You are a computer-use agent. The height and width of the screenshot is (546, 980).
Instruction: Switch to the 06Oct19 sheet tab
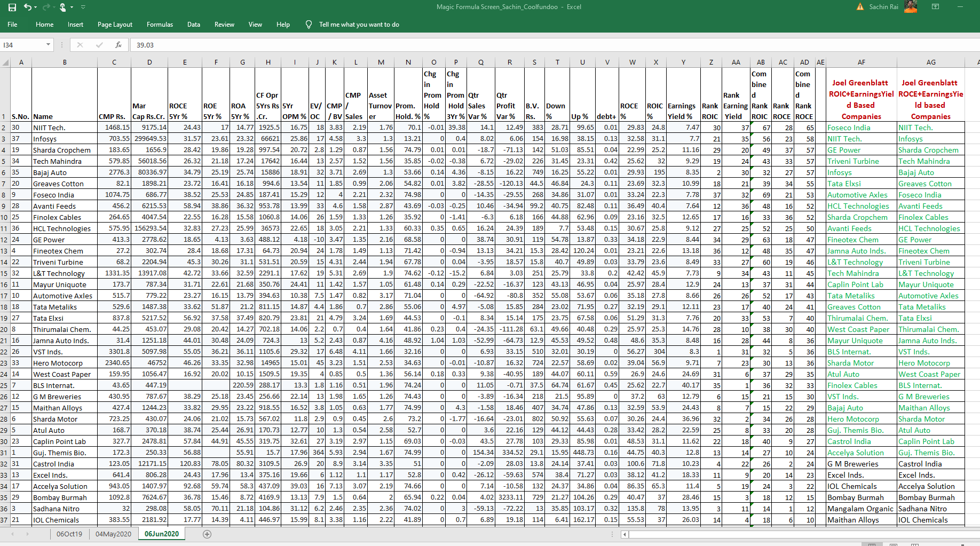point(69,534)
